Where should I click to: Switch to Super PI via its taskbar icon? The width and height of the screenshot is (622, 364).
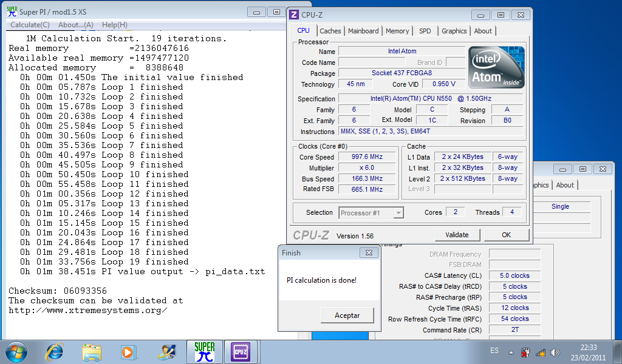[204, 352]
